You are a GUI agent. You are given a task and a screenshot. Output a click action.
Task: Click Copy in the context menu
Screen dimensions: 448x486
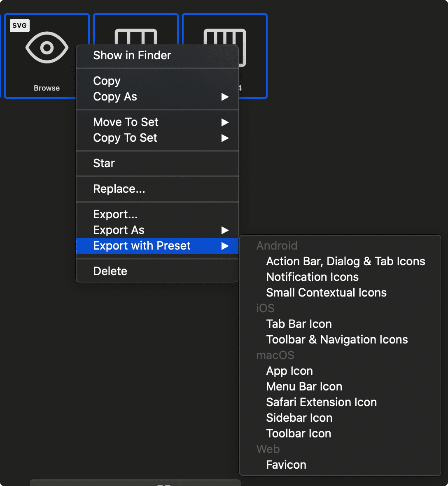(x=107, y=81)
